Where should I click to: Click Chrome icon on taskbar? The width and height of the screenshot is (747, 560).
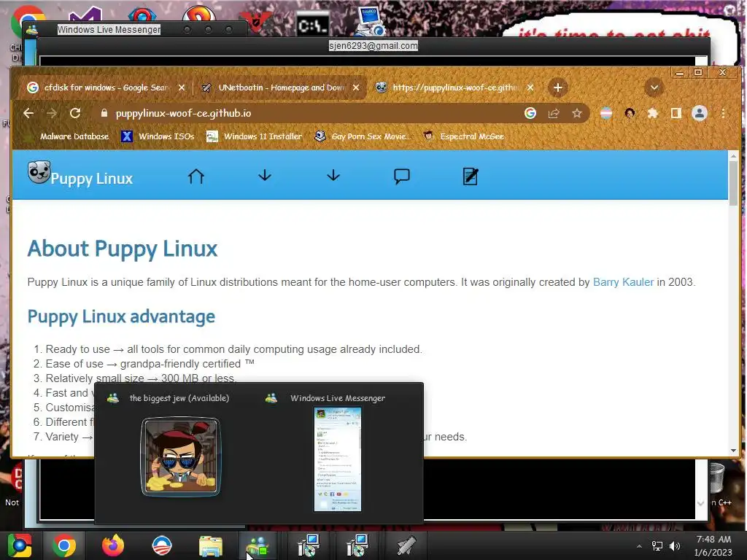64,545
